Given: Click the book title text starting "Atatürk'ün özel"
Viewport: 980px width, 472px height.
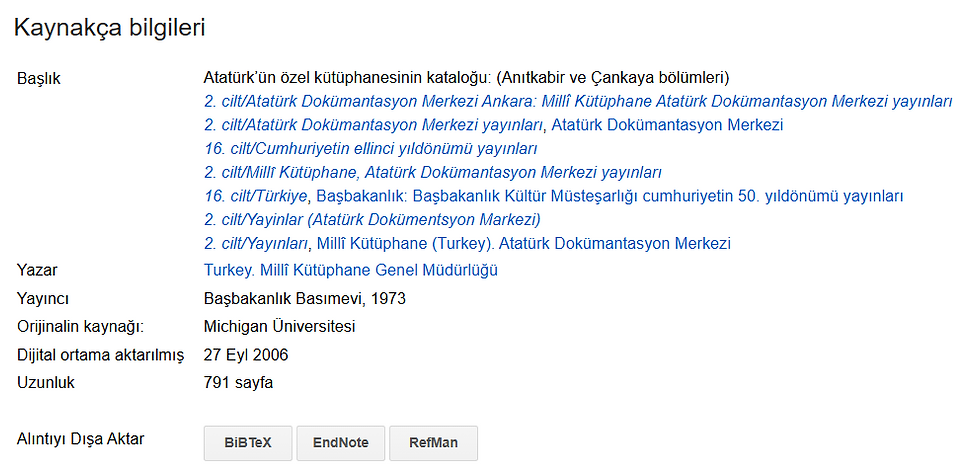Looking at the screenshot, I should point(466,77).
